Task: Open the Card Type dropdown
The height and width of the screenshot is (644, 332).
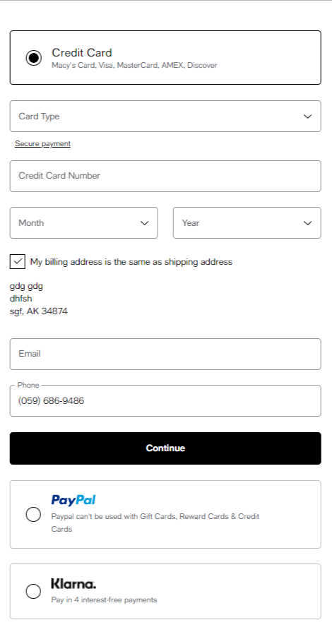Action: (x=165, y=117)
